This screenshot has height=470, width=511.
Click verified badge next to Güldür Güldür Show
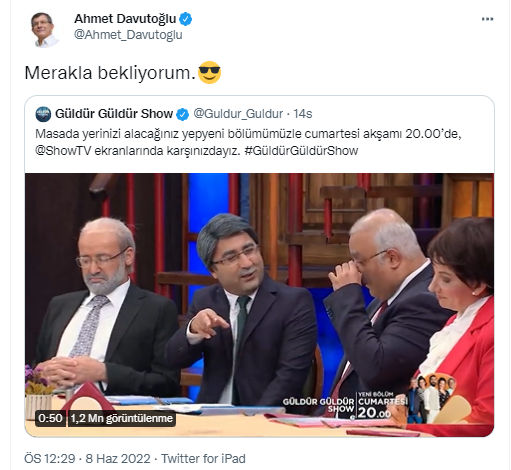click(182, 114)
